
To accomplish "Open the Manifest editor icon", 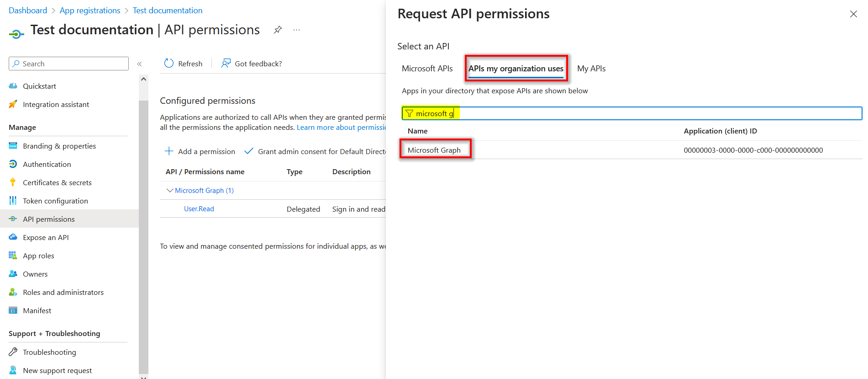I will point(13,310).
